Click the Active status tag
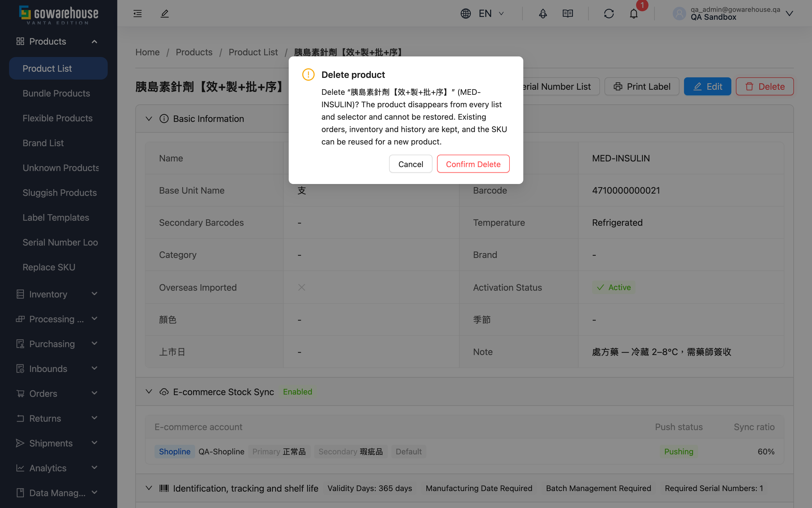Viewport: 812px width, 508px height. (x=613, y=287)
